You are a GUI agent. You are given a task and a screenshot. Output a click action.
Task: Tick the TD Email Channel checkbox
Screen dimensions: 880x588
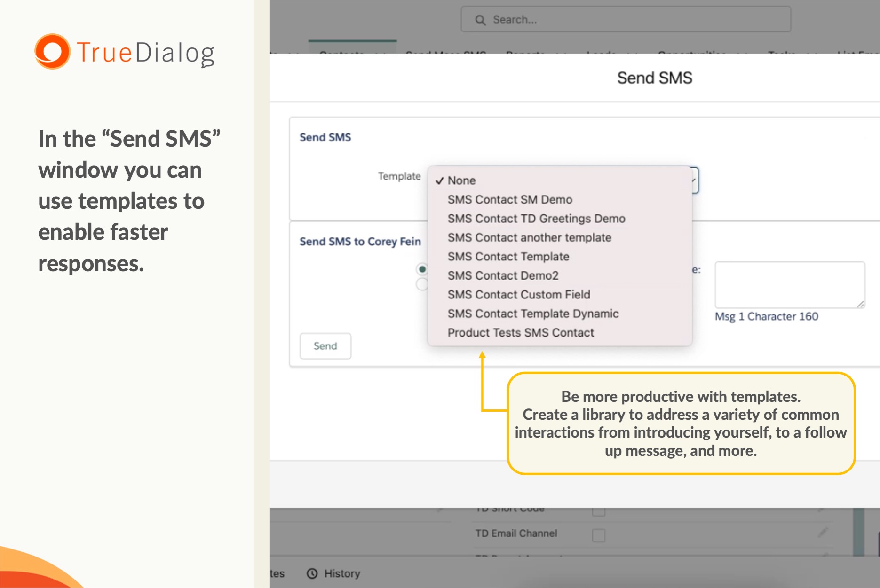pos(598,535)
